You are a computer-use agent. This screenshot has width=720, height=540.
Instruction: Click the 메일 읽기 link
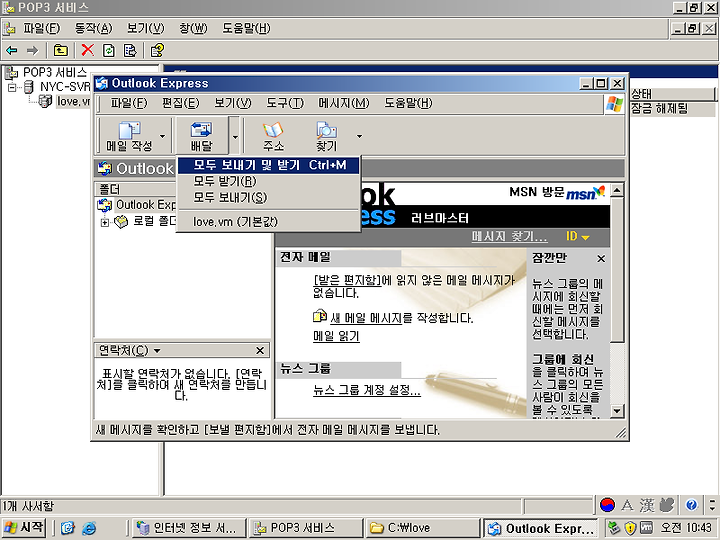click(336, 336)
